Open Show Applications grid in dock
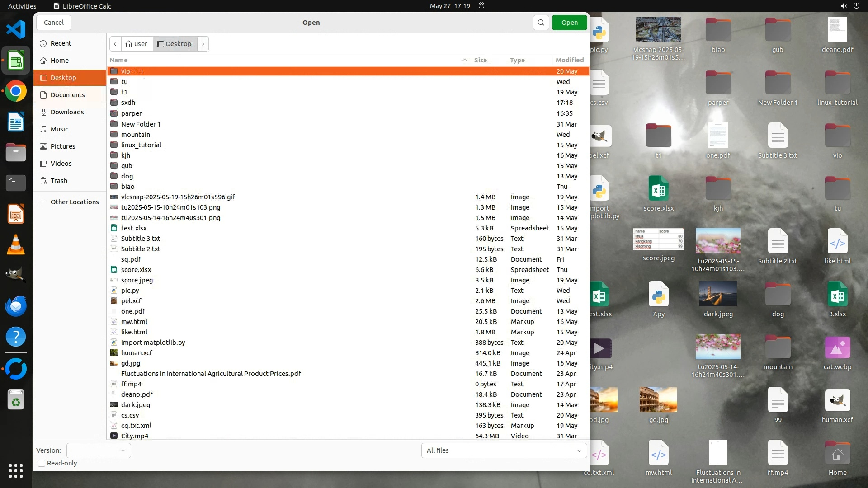 [16, 470]
